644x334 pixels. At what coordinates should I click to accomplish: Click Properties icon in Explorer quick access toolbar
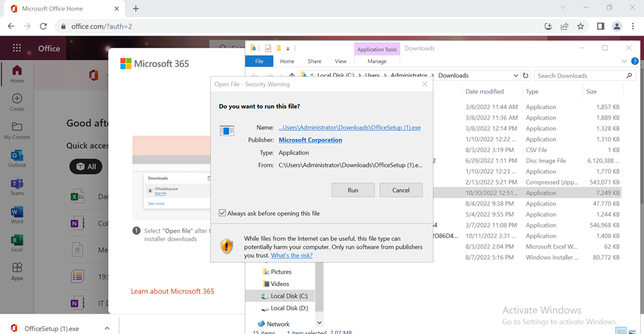tap(268, 48)
